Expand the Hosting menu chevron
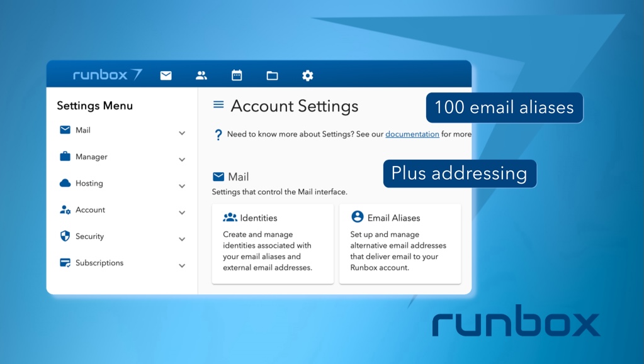The width and height of the screenshot is (644, 364). (182, 186)
